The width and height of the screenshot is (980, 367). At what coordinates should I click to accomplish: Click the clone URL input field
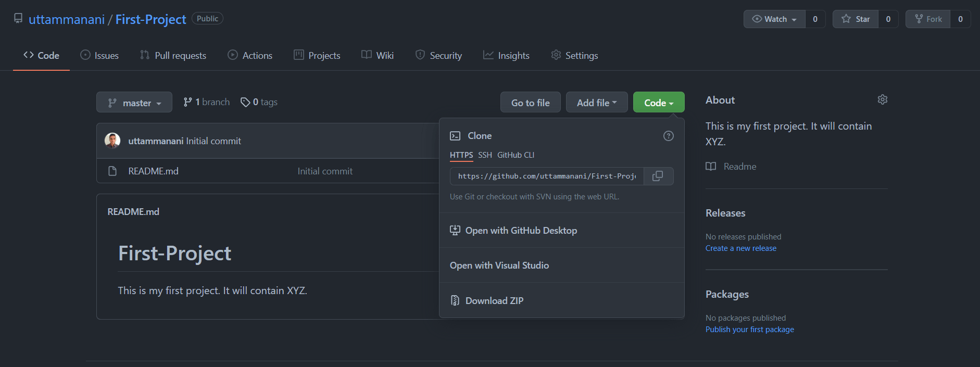[x=547, y=176]
